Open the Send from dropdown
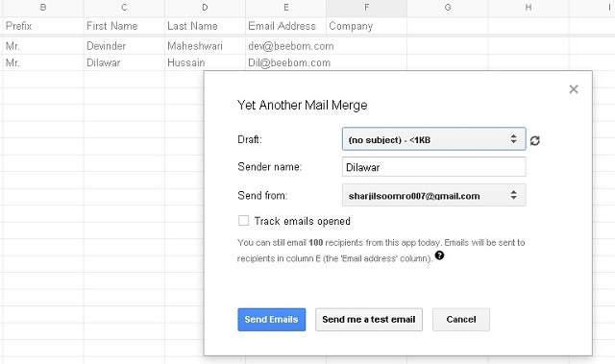The height and width of the screenshot is (364, 615). [x=433, y=195]
